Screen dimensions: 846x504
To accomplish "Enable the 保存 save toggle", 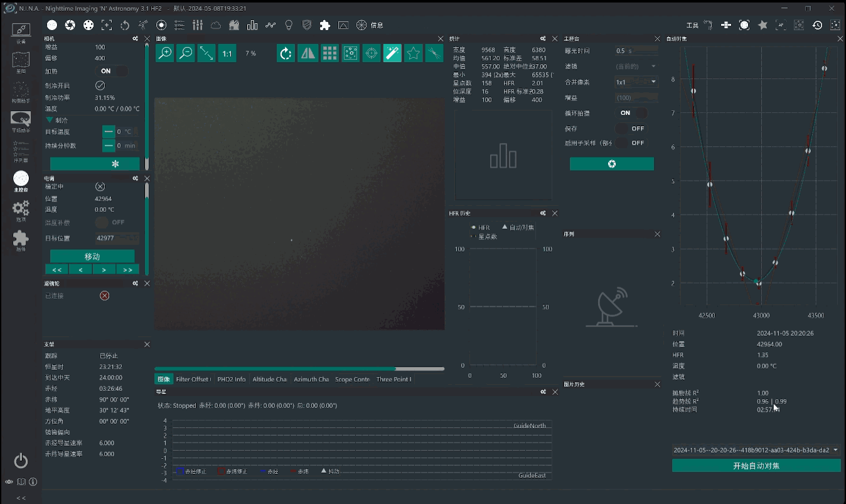I will click(x=632, y=128).
